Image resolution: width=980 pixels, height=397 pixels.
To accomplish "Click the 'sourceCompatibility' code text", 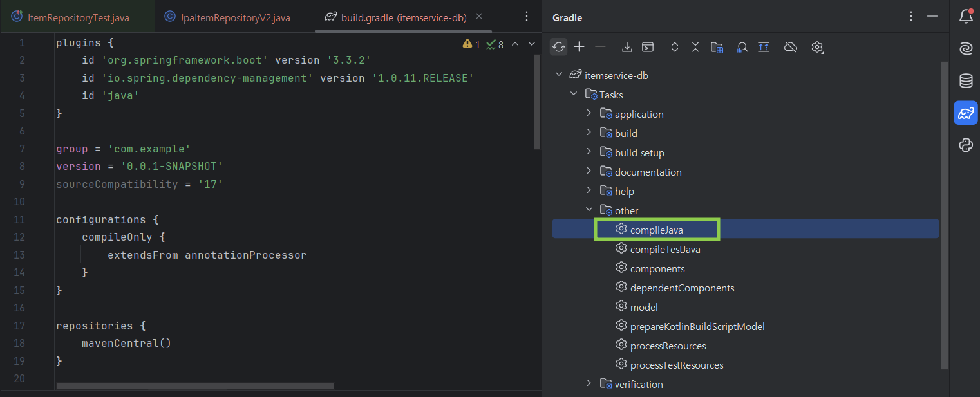I will click(x=117, y=185).
